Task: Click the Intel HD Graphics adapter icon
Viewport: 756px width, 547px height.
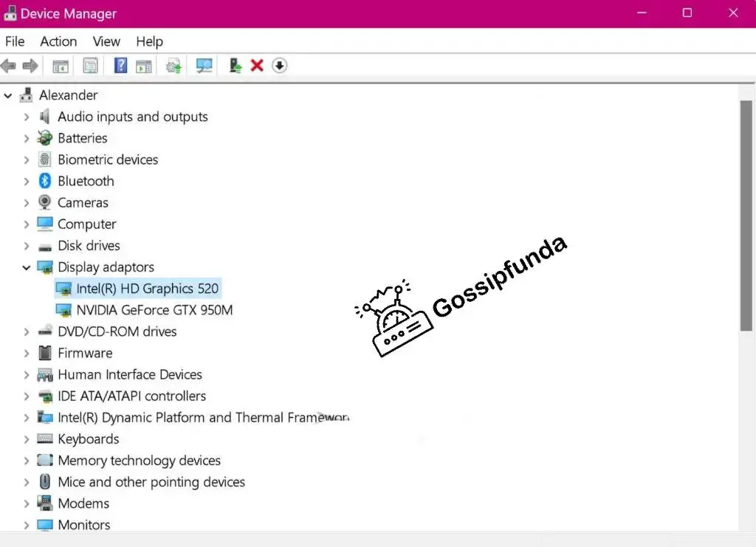Action: (x=63, y=289)
